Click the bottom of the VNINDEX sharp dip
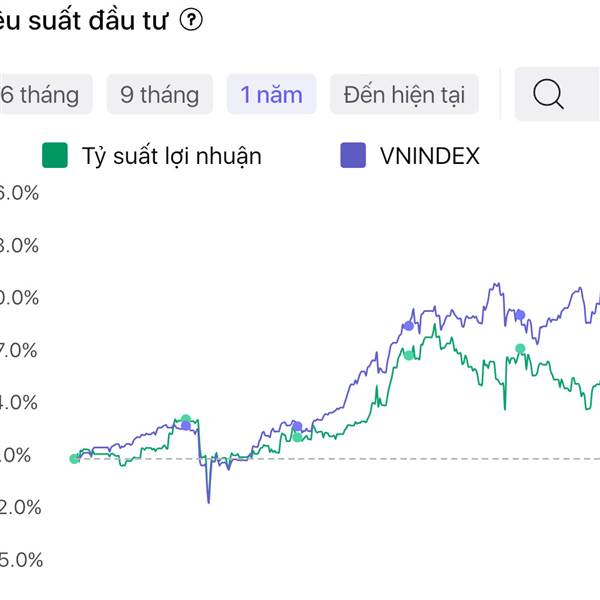Viewport: 600px width, 600px height. (x=208, y=501)
